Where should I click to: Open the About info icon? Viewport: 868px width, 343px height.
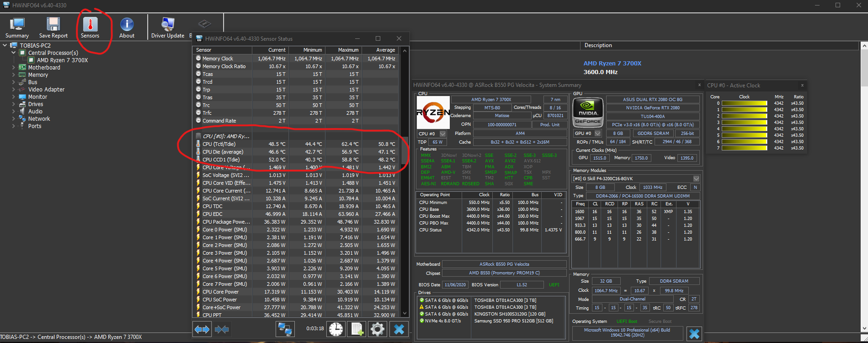click(127, 28)
